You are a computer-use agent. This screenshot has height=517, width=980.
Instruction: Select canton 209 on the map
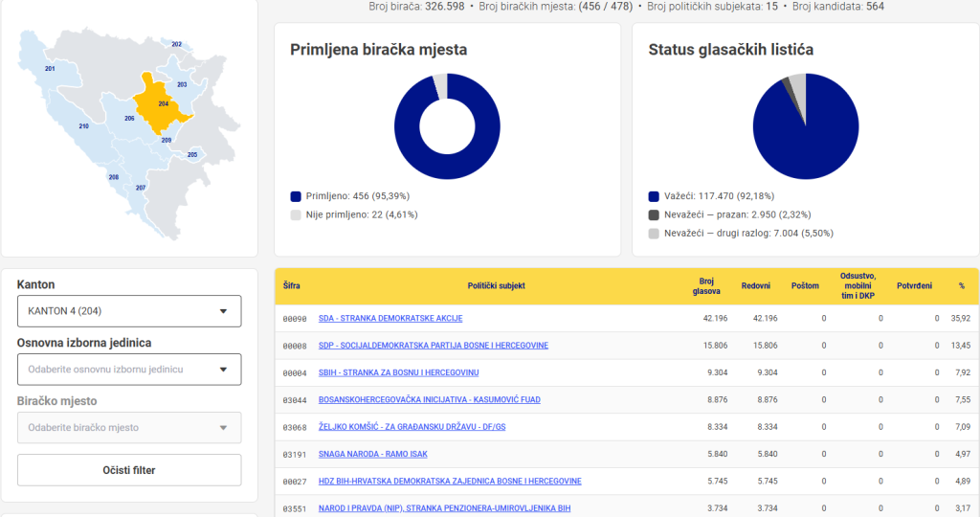tap(167, 140)
